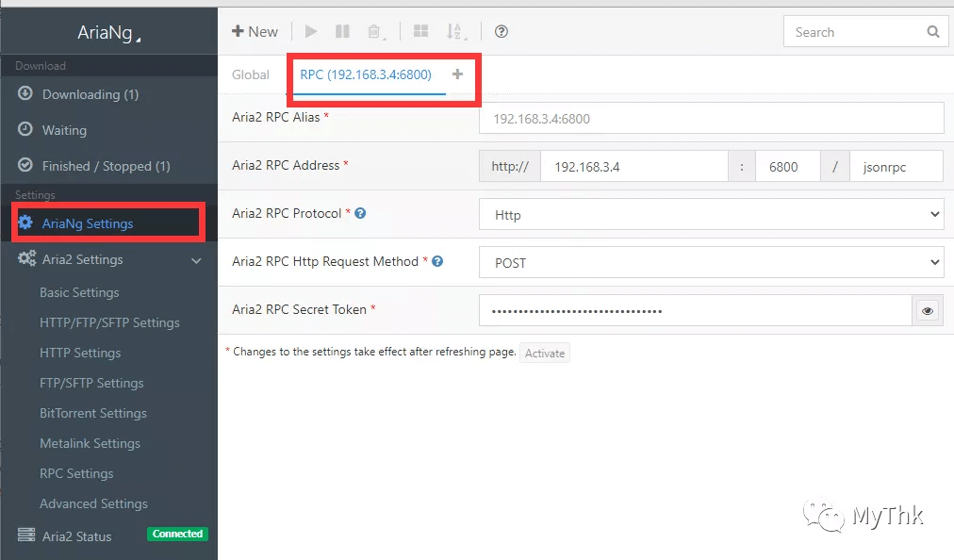Click the search magnifier icon
Image resolution: width=954 pixels, height=560 pixels.
click(x=932, y=32)
